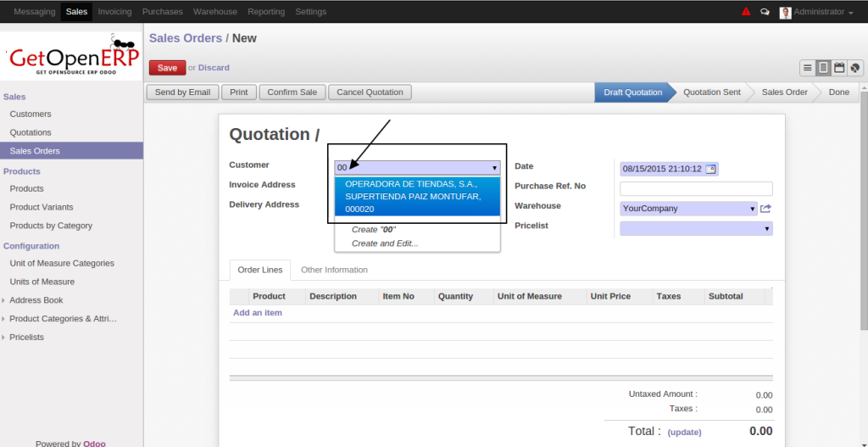Switch to form view icon
Image resolution: width=868 pixels, height=447 pixels.
[823, 68]
